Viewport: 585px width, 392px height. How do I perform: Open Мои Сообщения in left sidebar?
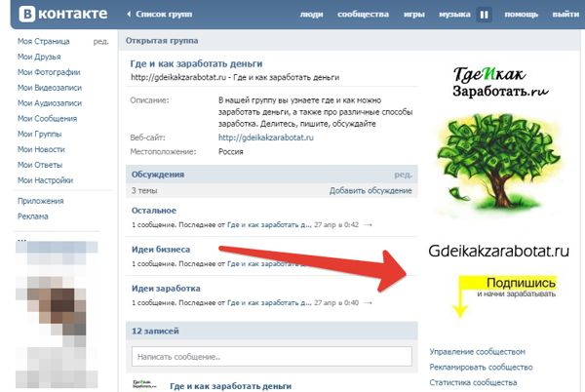[48, 119]
